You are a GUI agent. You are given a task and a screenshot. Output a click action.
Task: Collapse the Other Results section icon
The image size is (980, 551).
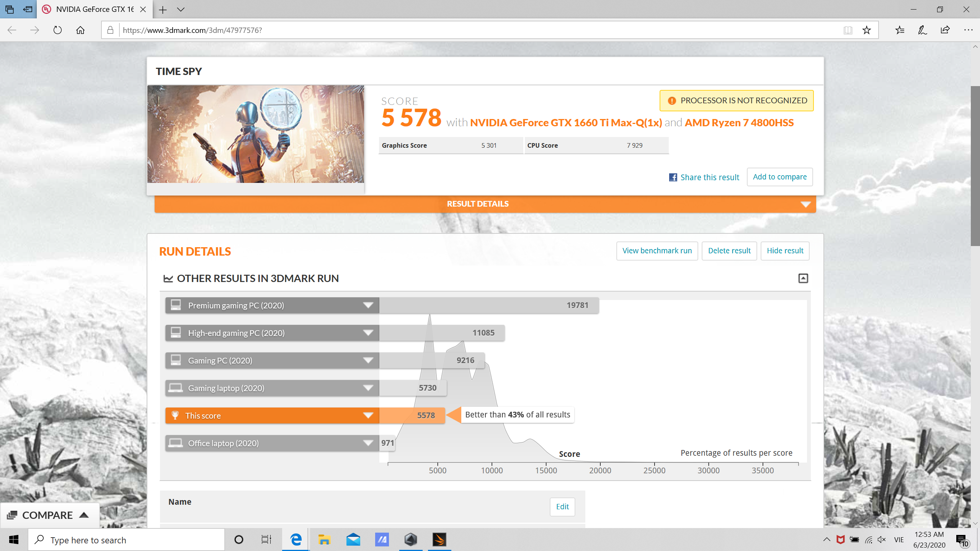tap(803, 278)
